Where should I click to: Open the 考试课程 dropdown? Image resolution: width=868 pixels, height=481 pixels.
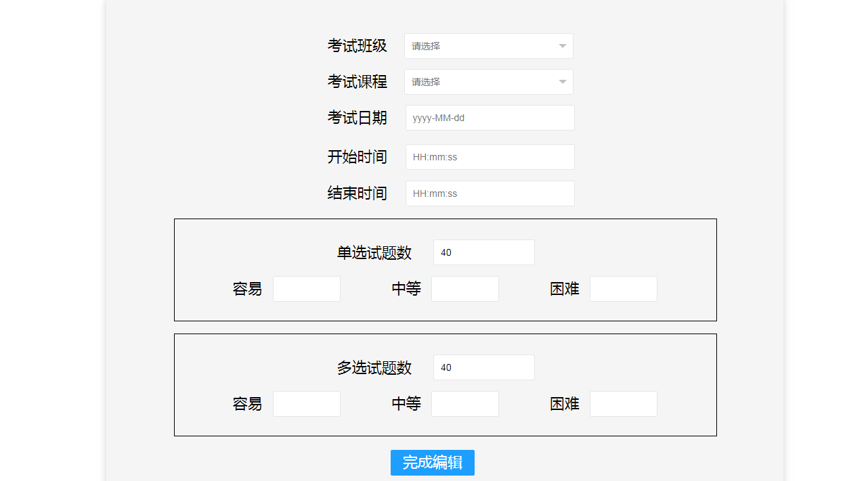click(488, 81)
